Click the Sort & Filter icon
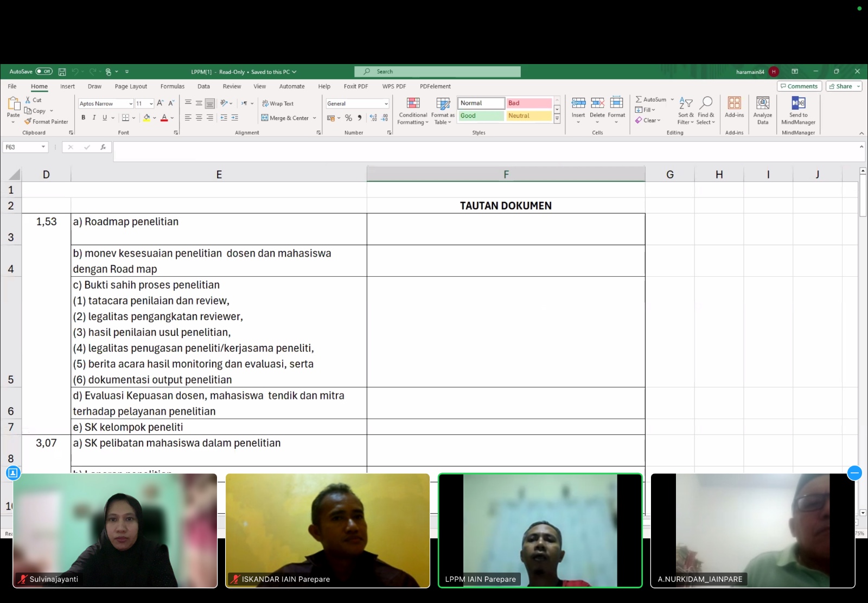Image resolution: width=868 pixels, height=603 pixels. pyautogui.click(x=686, y=111)
